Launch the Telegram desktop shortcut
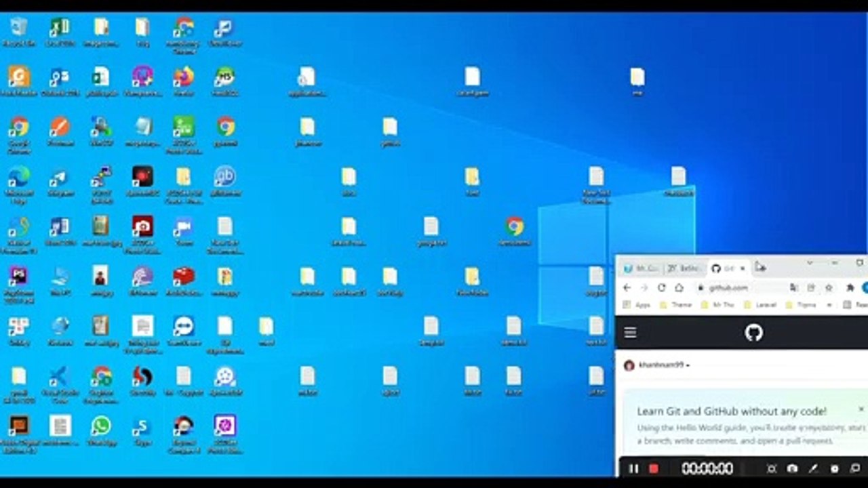Viewport: 868px width, 488px height. coord(60,181)
